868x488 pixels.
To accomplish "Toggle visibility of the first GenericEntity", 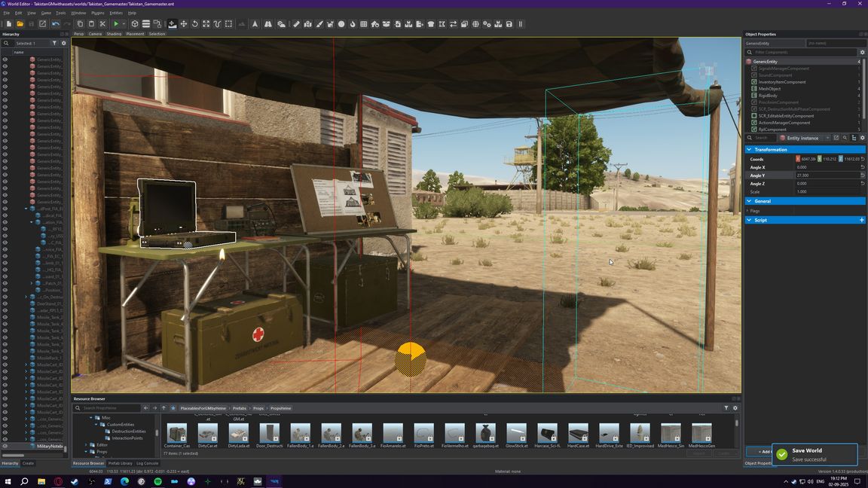I will coord(5,59).
